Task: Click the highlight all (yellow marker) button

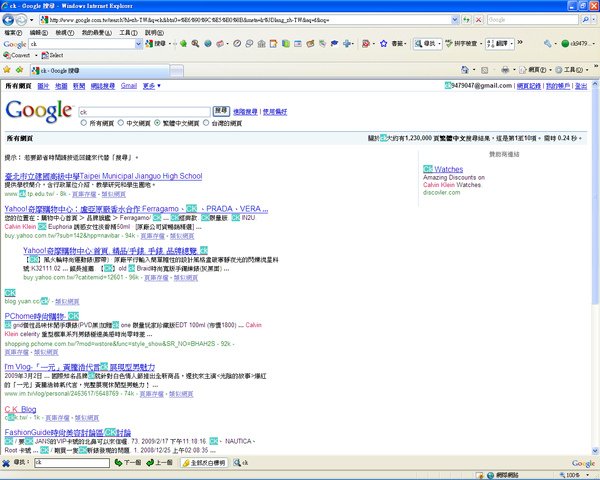Action: 204,463
